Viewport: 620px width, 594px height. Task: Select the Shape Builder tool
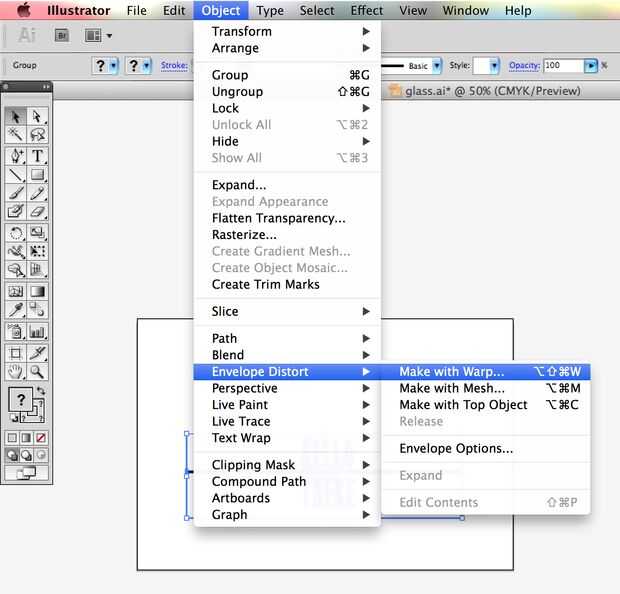(16, 270)
